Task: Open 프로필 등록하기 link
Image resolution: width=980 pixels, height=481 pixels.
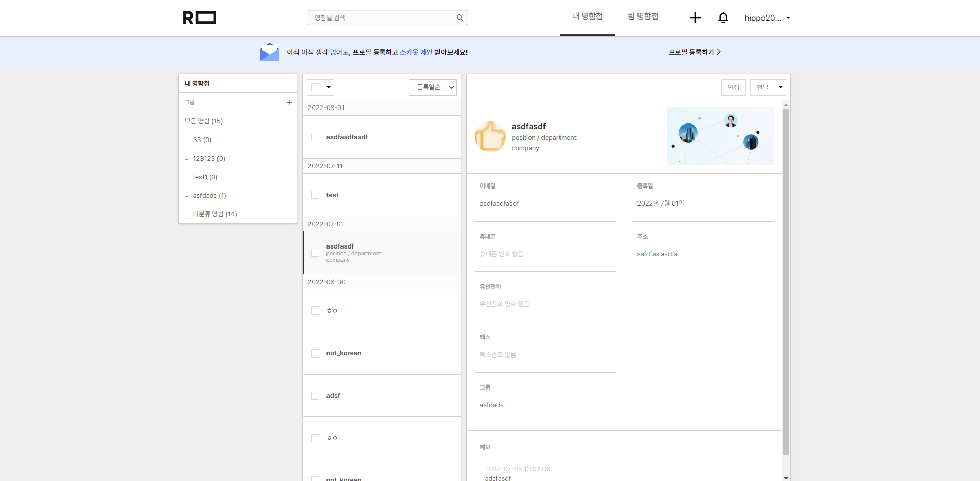Action: pos(694,52)
